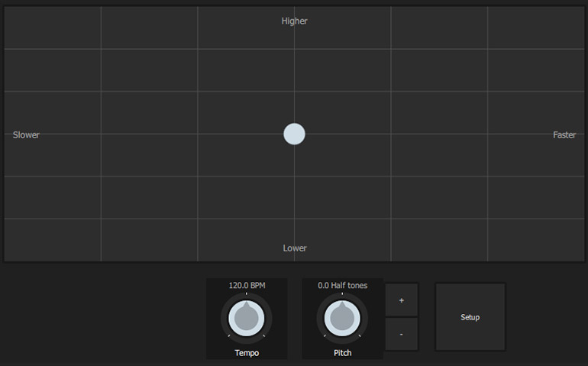This screenshot has height=366, width=588.
Task: Click the Pitch label under the knob
Action: tap(343, 353)
